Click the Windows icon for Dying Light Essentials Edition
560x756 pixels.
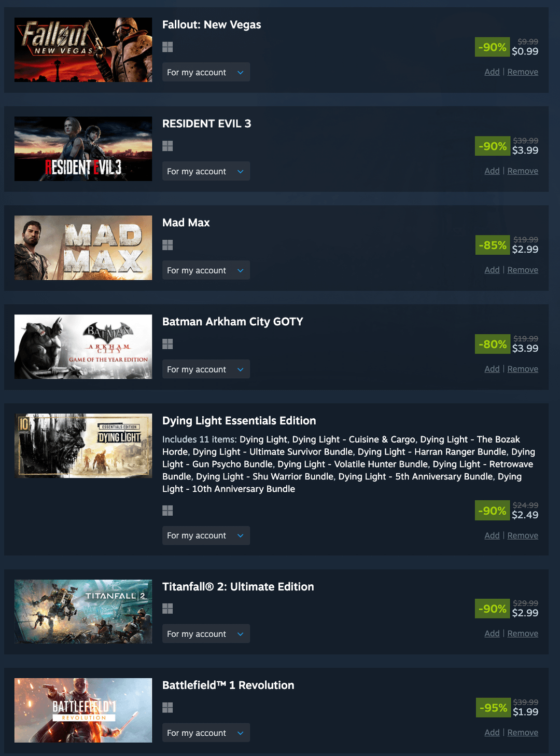click(167, 511)
